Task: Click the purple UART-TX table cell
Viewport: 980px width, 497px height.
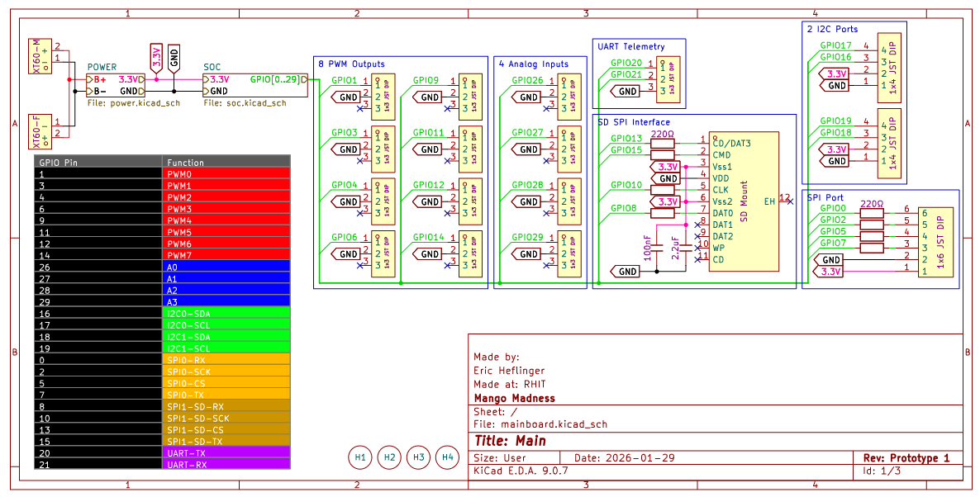Action: click(226, 453)
